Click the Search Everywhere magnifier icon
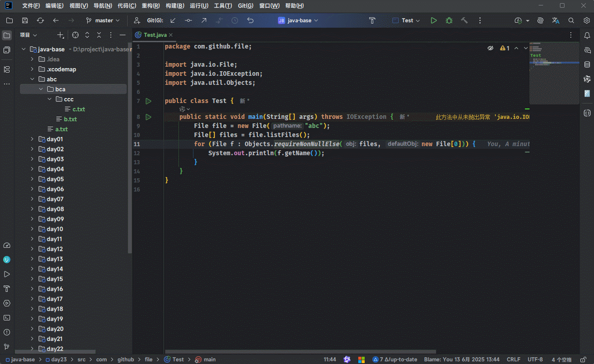This screenshot has height=364, width=594. point(571,20)
